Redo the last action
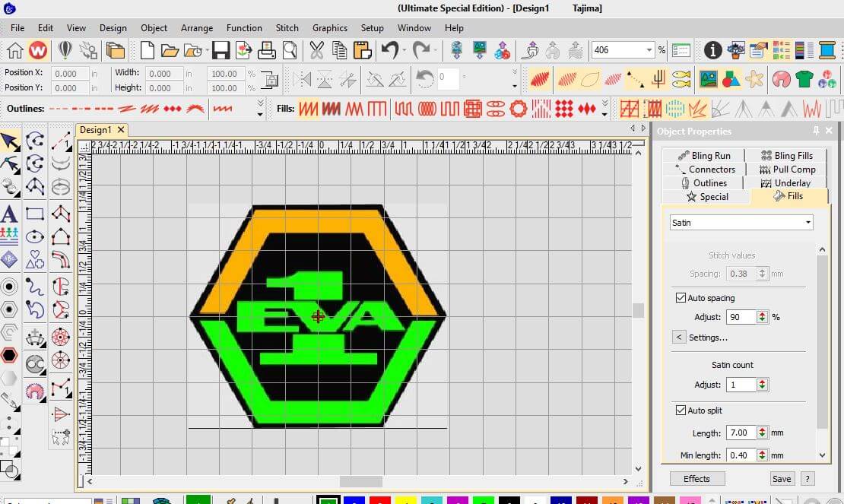Image resolution: width=844 pixels, height=504 pixels. pos(420,51)
